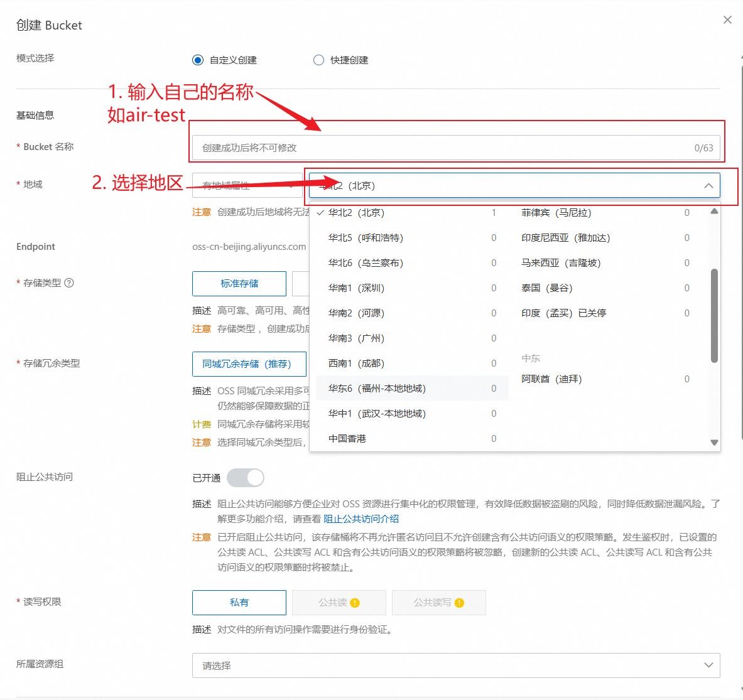Toggle the 阻止公共访问 switch
This screenshot has height=700, width=743.
point(246,478)
